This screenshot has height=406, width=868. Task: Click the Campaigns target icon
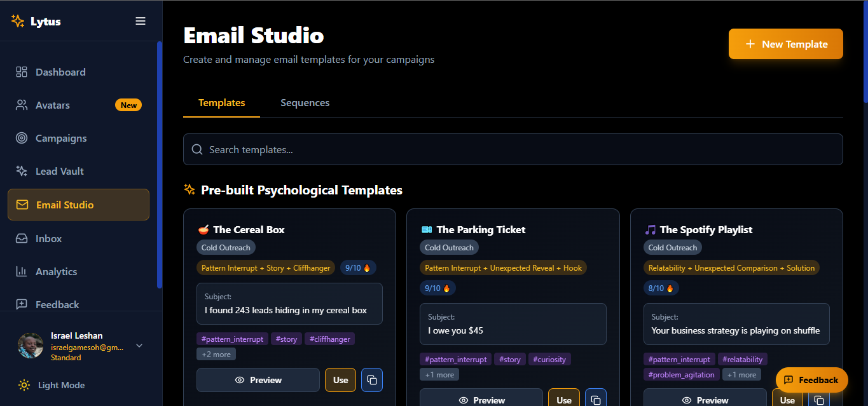[x=22, y=138]
